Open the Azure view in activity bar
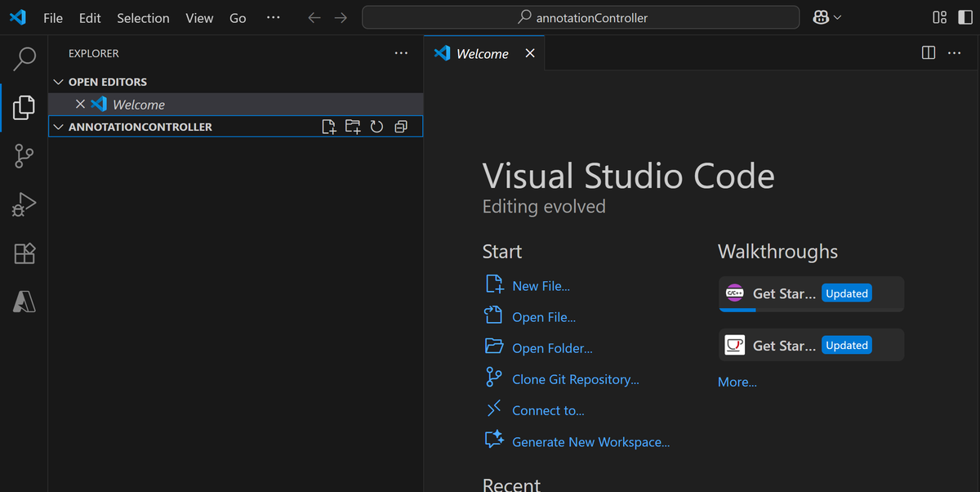 pos(24,302)
